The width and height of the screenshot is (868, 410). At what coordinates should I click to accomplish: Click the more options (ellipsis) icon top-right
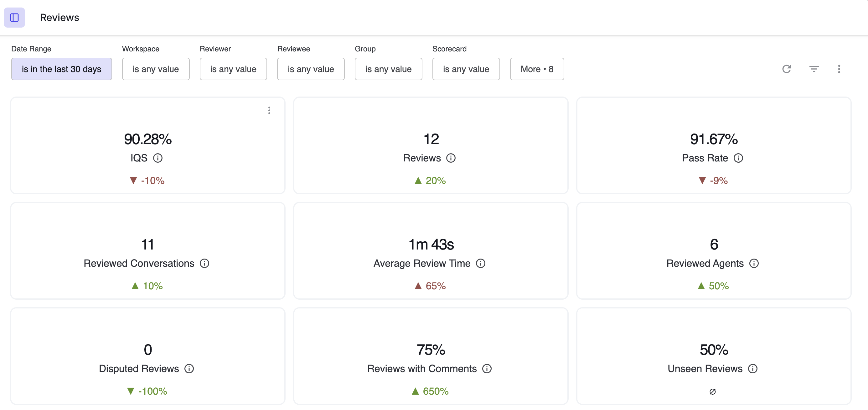coord(839,69)
